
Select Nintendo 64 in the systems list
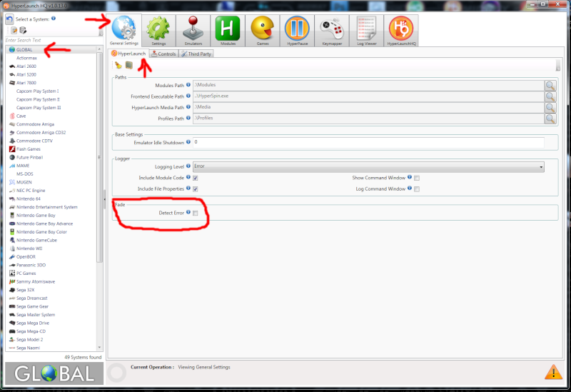[51, 199]
